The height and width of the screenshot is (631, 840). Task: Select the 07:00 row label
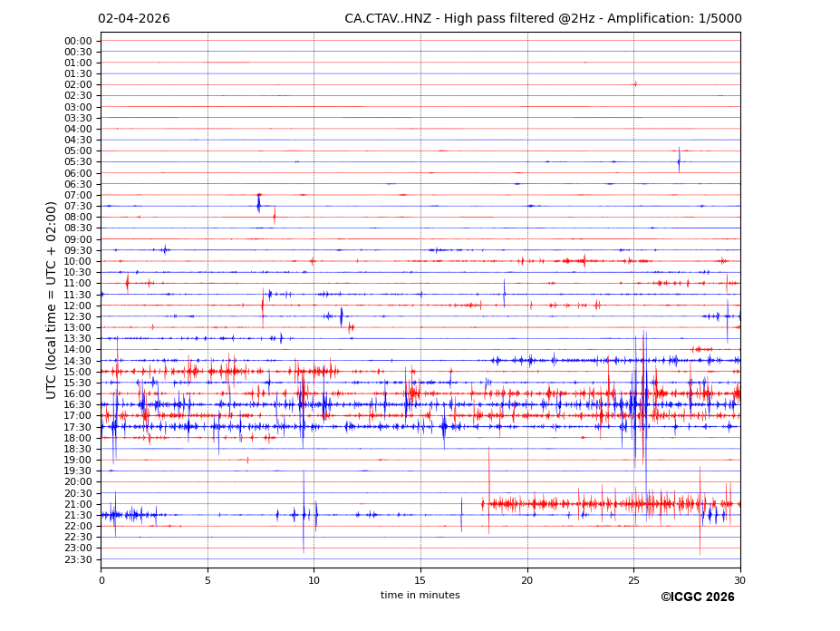click(x=77, y=195)
